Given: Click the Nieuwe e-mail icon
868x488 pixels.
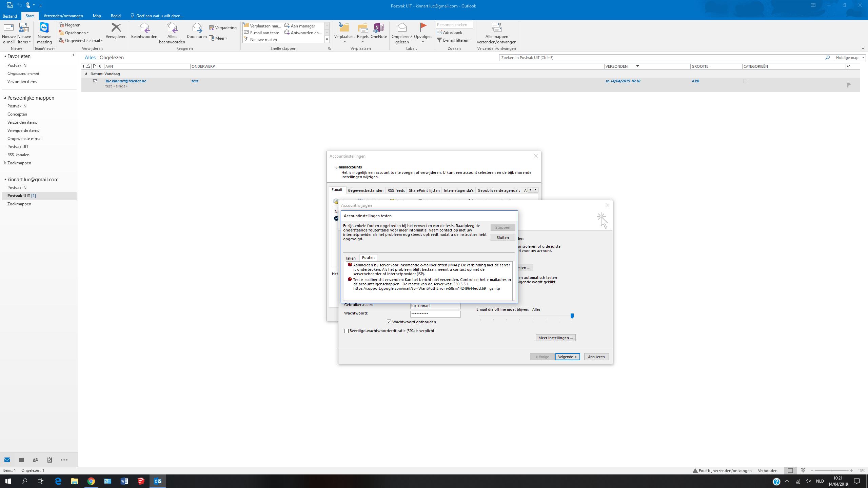Looking at the screenshot, I should [8, 28].
